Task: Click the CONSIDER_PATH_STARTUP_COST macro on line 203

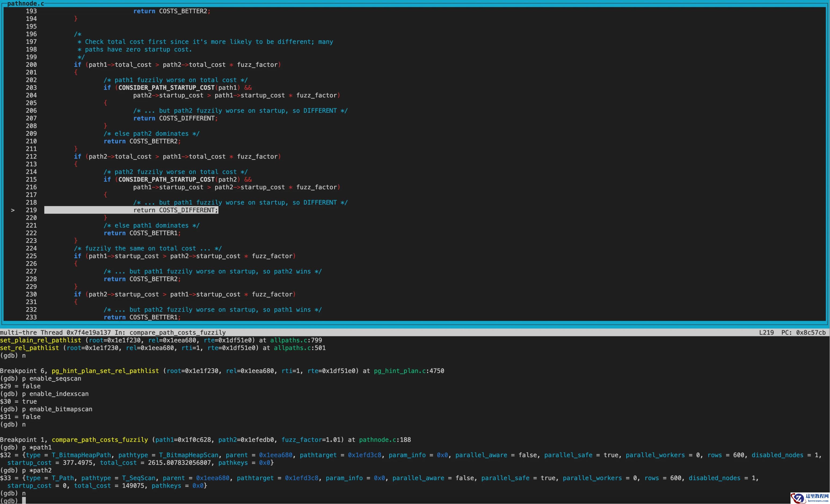Action: 166,87
